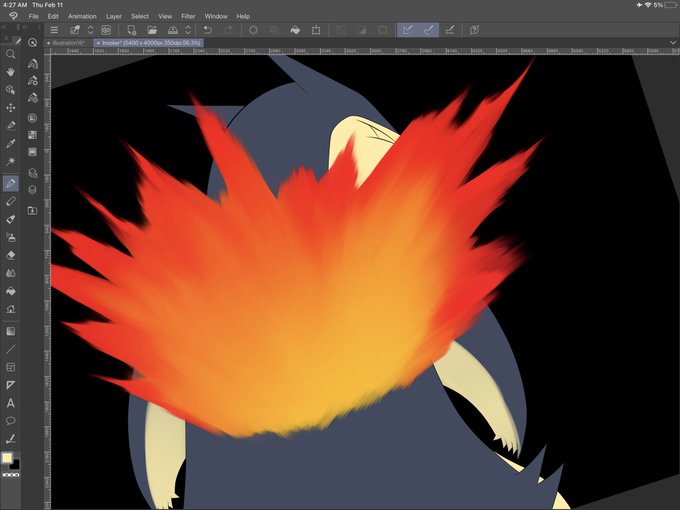This screenshot has width=680, height=510.
Task: Select the Pencil tool
Action: (10, 201)
